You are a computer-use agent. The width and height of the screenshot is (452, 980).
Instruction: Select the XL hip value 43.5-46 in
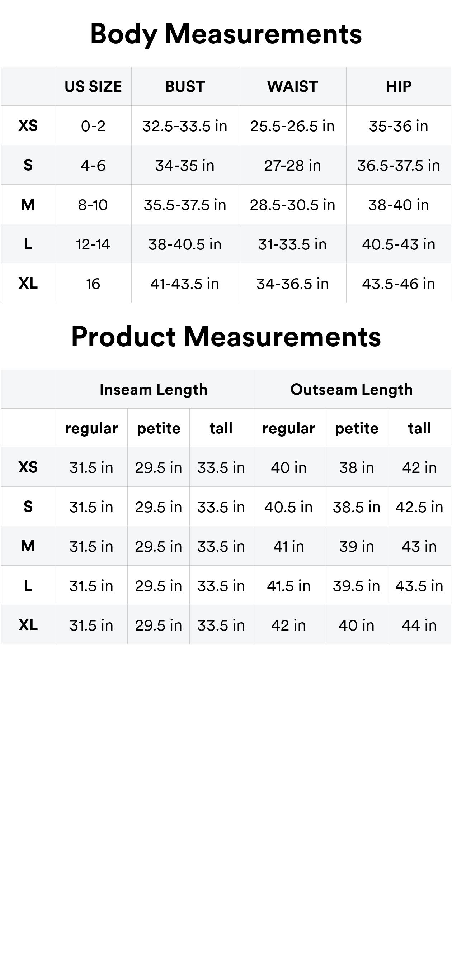coord(398,284)
